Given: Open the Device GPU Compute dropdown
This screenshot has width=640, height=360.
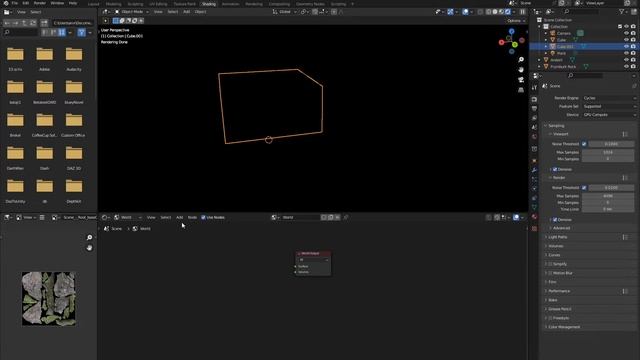Looking at the screenshot, I should tap(609, 115).
